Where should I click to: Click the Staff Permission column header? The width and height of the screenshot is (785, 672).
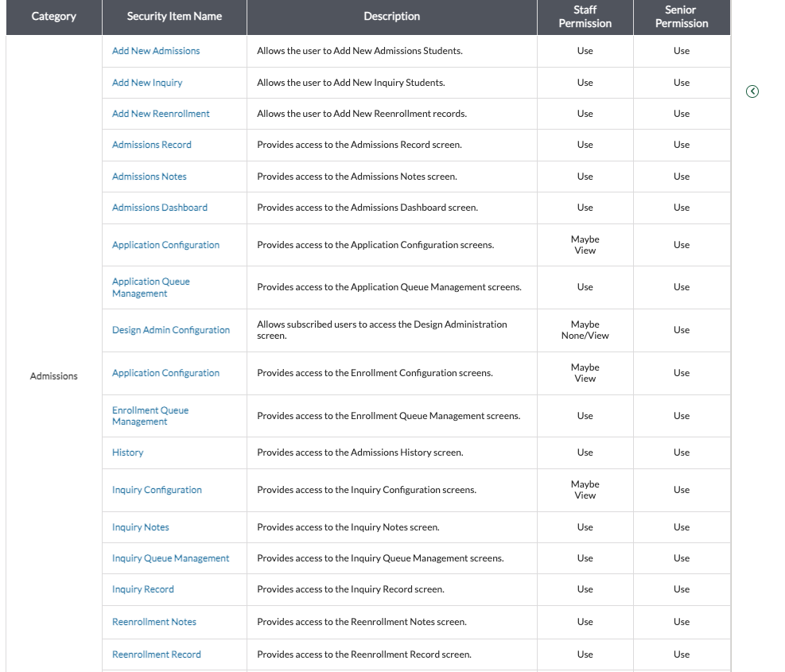tap(585, 17)
